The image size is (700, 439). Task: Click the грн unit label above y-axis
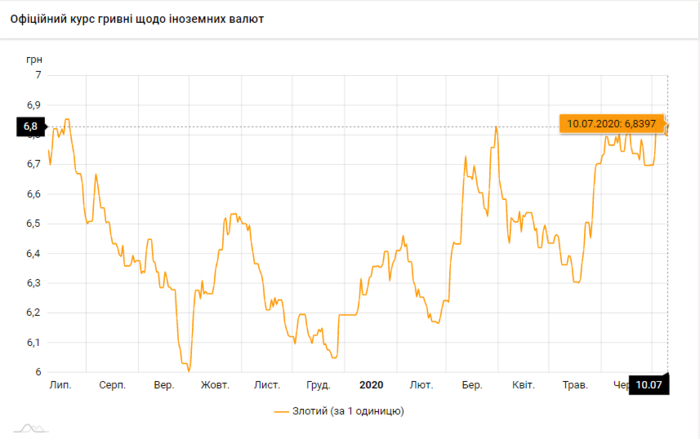(34, 58)
